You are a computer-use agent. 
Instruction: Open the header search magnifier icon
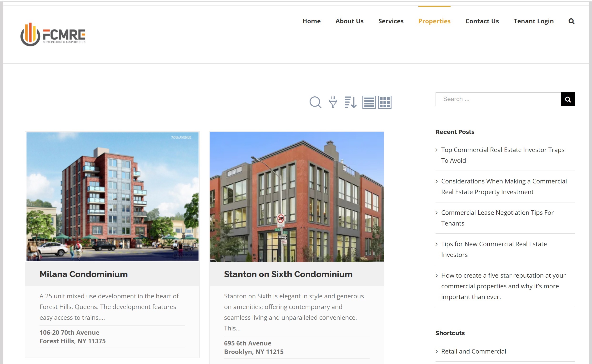coord(571,21)
